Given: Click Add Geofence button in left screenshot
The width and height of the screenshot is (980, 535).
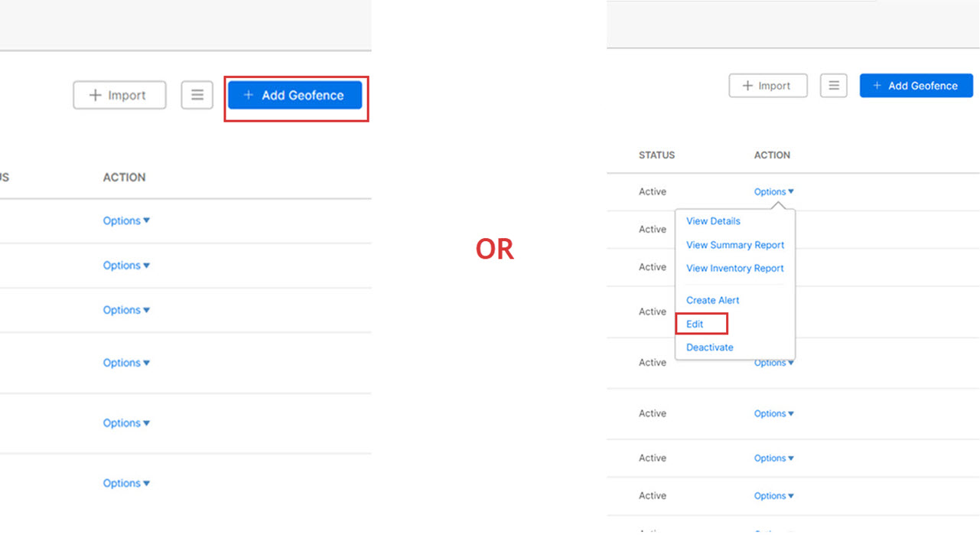Looking at the screenshot, I should (295, 96).
